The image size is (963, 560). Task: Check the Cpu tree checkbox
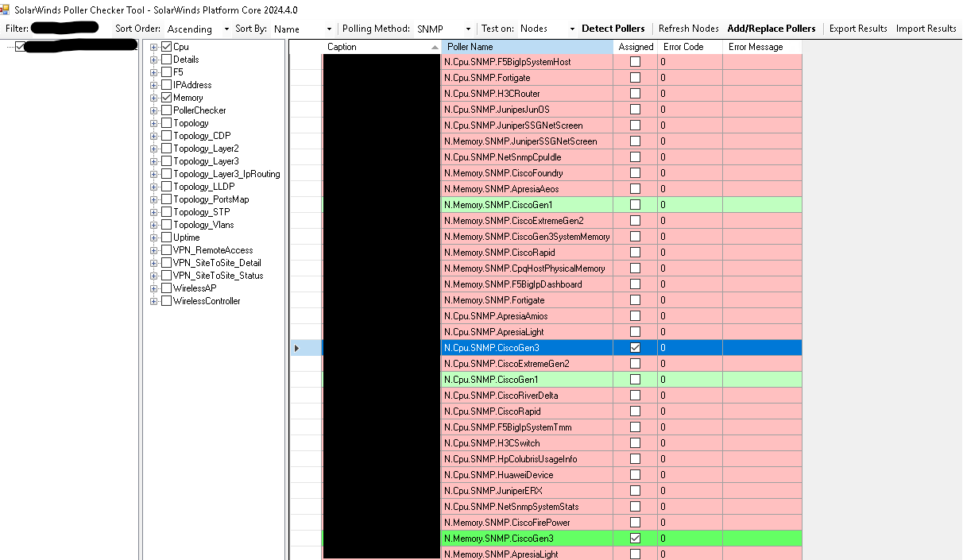click(x=166, y=47)
